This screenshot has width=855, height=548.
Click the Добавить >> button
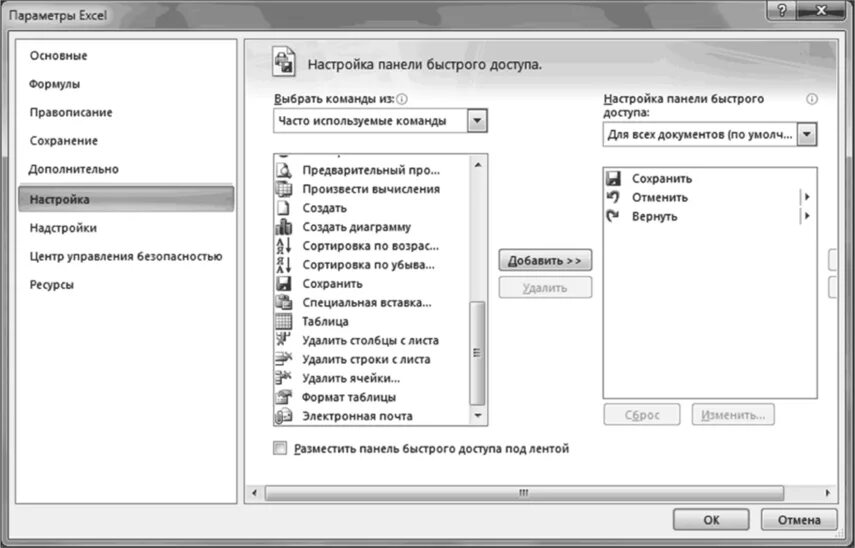coord(545,261)
